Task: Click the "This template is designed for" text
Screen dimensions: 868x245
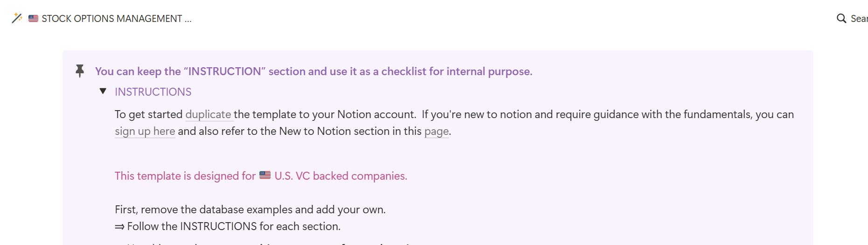Action: (x=185, y=176)
